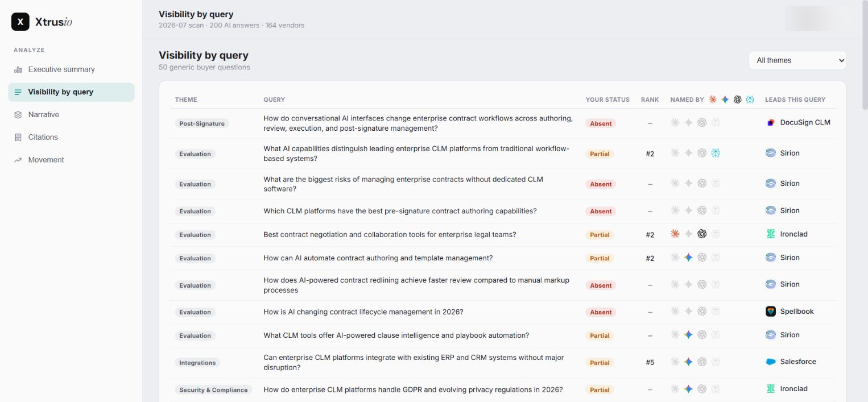Click the ChatGPT icon in the Named By header
Image resolution: width=868 pixels, height=402 pixels.
738,100
